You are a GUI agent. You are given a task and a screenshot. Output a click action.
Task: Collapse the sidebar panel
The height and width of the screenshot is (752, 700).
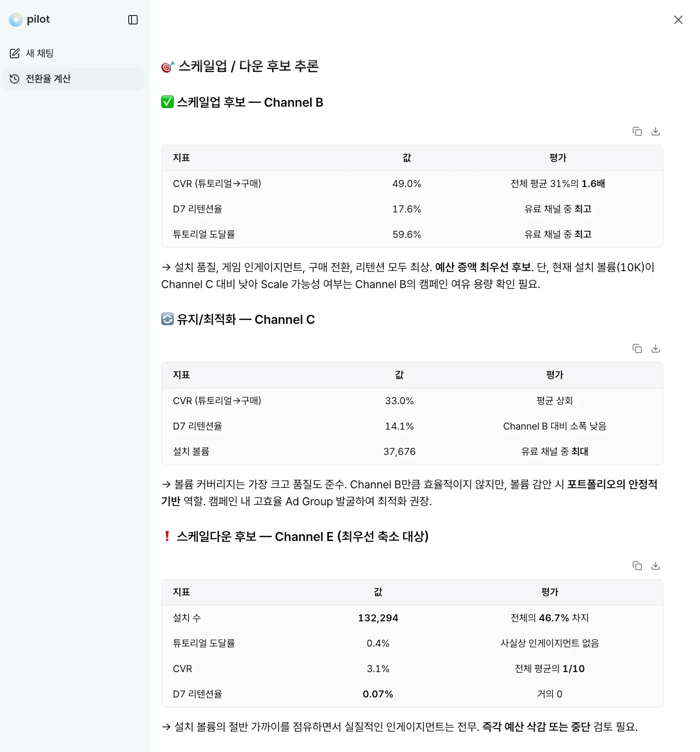(133, 20)
